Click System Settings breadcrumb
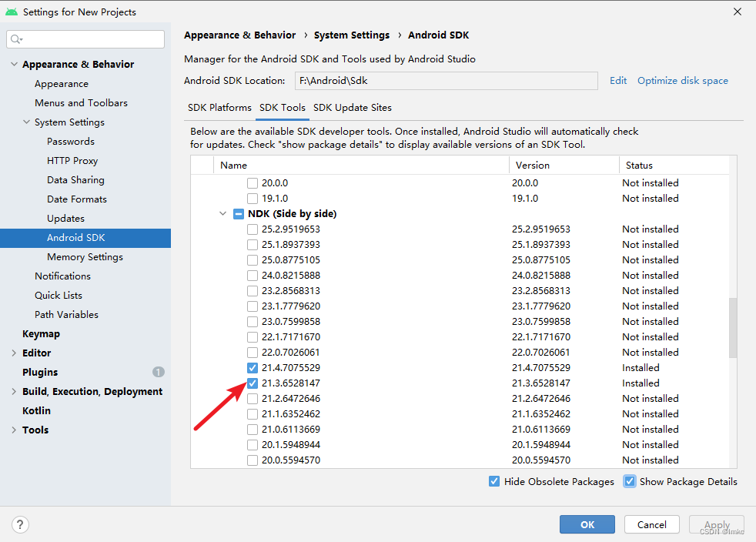Screen dimensions: 756x542 [352, 35]
